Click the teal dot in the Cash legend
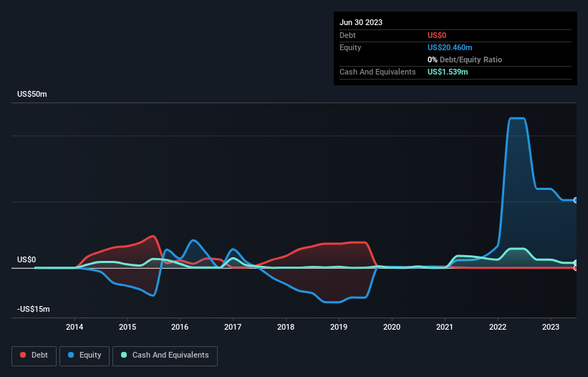Viewport: 588px width, 377px height. [124, 355]
